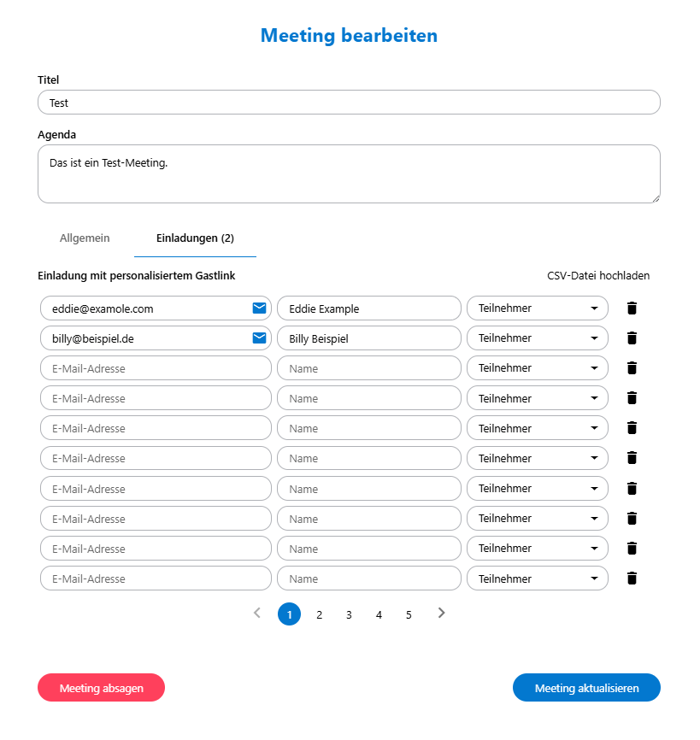This screenshot has height=740, width=700.
Task: Focus the Agenda text area
Action: (x=349, y=173)
